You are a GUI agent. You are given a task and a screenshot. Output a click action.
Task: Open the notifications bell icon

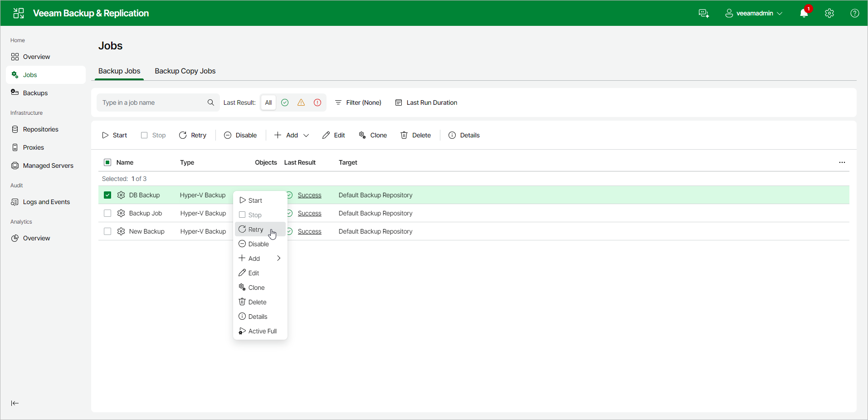[804, 13]
